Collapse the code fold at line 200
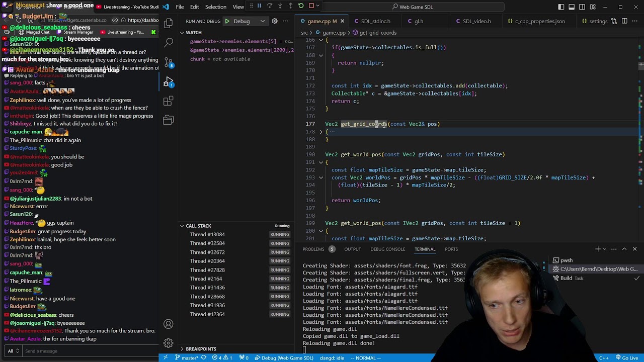The height and width of the screenshot is (362, 644). click(321, 231)
